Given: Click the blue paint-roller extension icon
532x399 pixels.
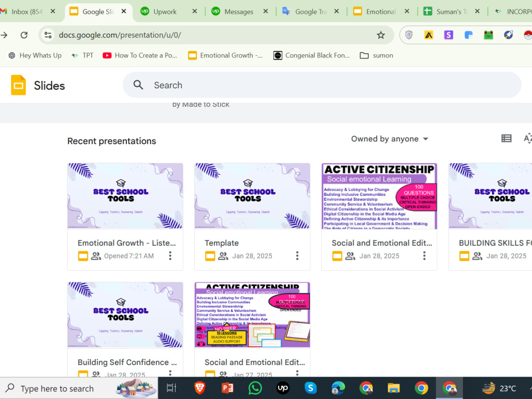Looking at the screenshot, I should [469, 35].
